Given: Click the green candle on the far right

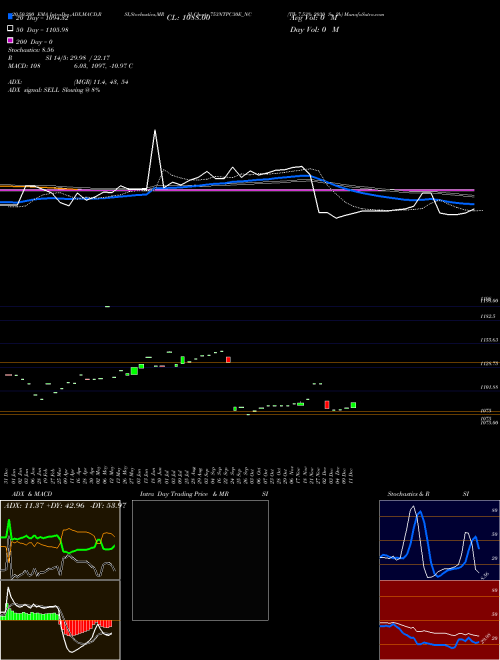Looking at the screenshot, I should pyautogui.click(x=354, y=405).
